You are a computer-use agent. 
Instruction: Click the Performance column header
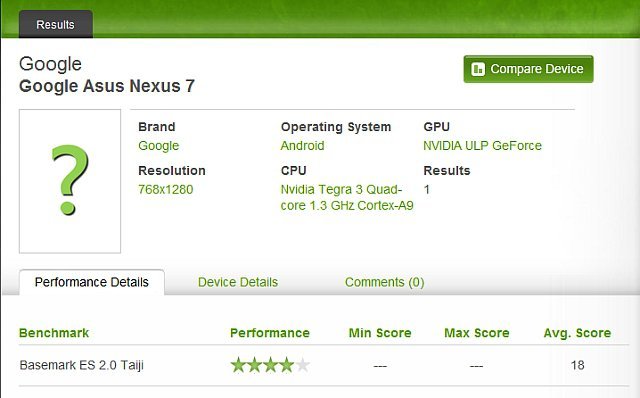click(x=270, y=333)
